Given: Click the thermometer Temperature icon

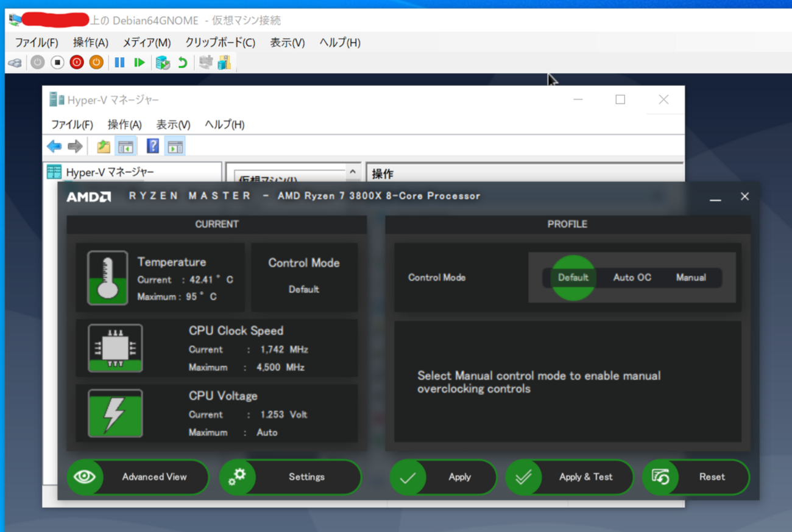Looking at the screenshot, I should click(108, 278).
